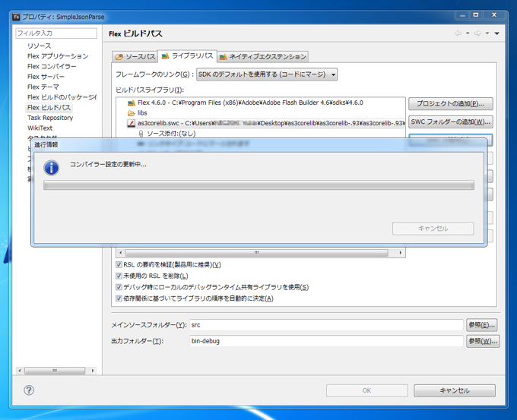
Task: Click sidebar horizontal scrollbar thumb
Action: tap(55, 371)
